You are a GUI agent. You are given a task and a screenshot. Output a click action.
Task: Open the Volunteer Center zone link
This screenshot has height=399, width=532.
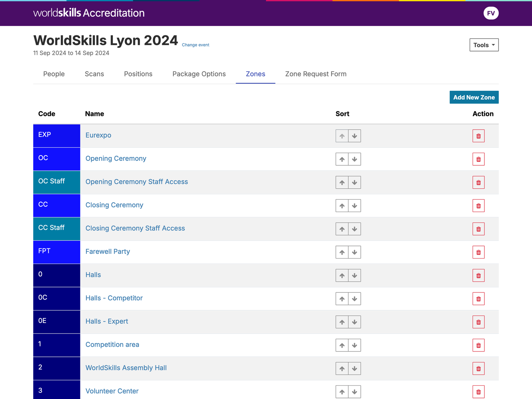112,391
